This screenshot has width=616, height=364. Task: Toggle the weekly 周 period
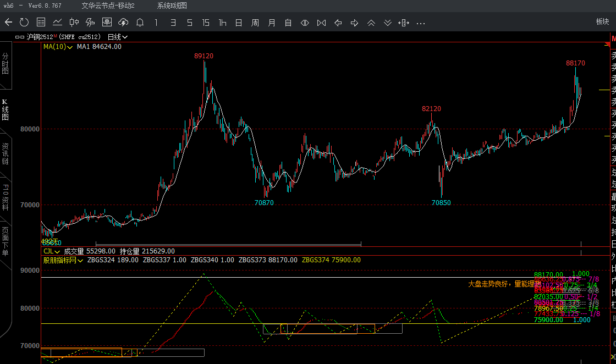pyautogui.click(x=255, y=23)
